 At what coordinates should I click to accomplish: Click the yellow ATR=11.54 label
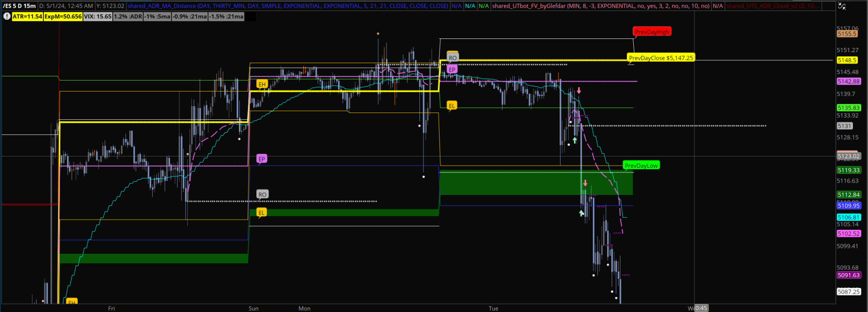27,16
